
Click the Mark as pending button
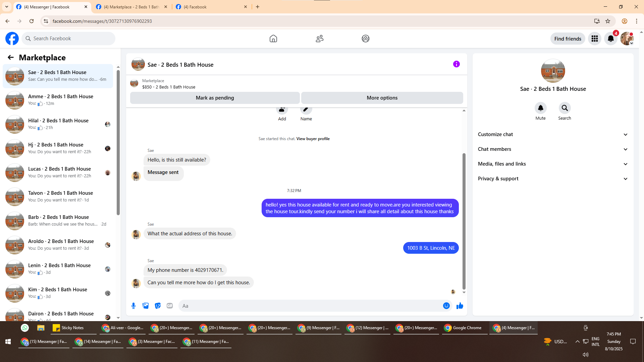[215, 98]
